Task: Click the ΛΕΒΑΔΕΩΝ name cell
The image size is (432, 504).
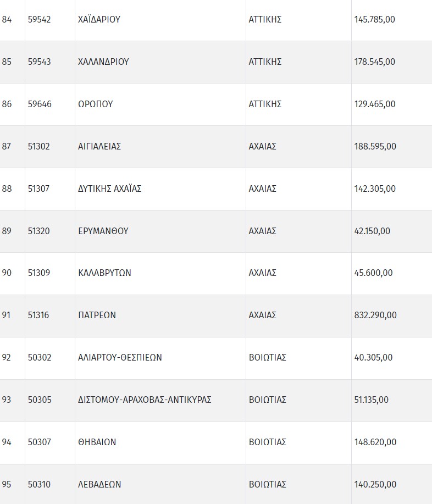Action: click(x=99, y=485)
